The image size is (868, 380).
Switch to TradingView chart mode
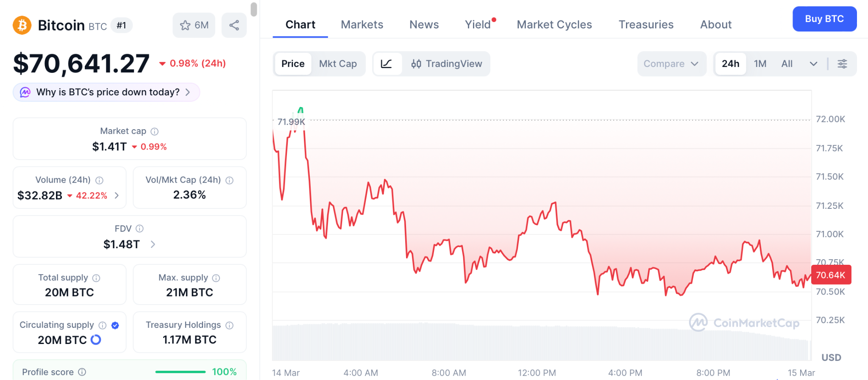(x=446, y=64)
